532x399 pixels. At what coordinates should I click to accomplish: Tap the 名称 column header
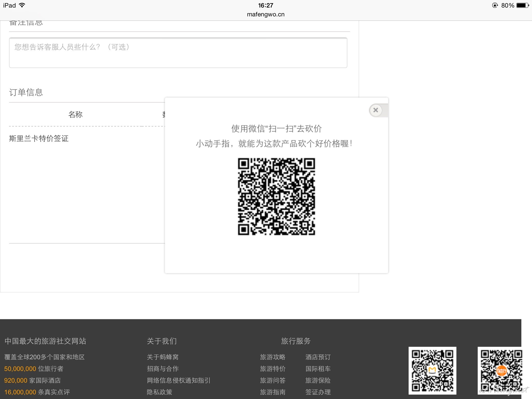coord(75,114)
